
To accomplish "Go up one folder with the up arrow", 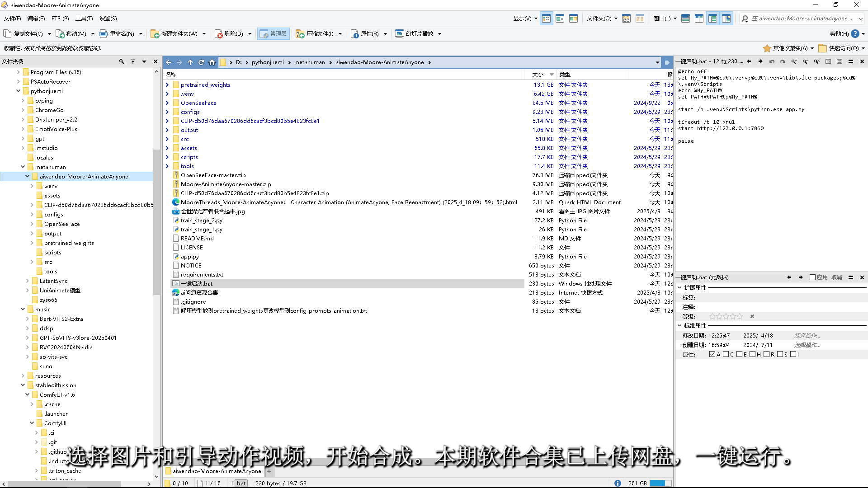I will pyautogui.click(x=190, y=62).
